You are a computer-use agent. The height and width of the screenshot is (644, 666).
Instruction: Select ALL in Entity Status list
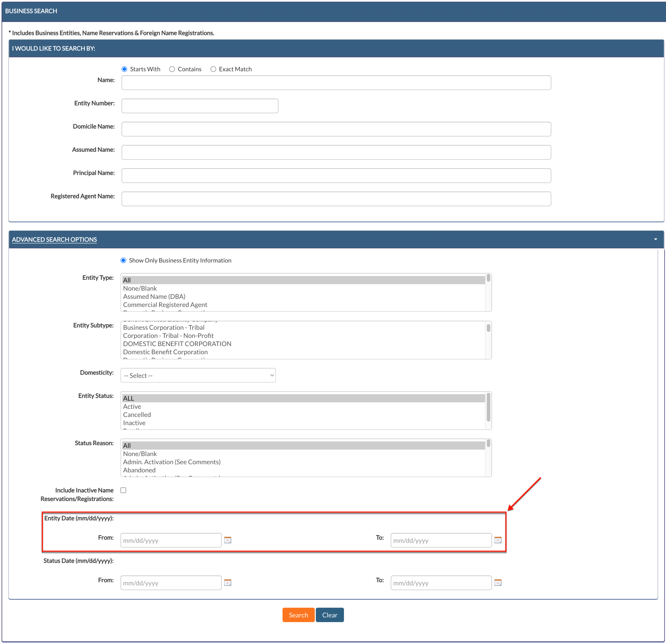point(303,398)
